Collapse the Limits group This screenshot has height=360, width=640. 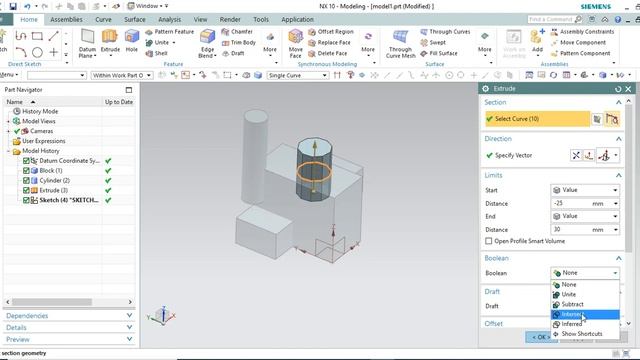click(x=618, y=176)
